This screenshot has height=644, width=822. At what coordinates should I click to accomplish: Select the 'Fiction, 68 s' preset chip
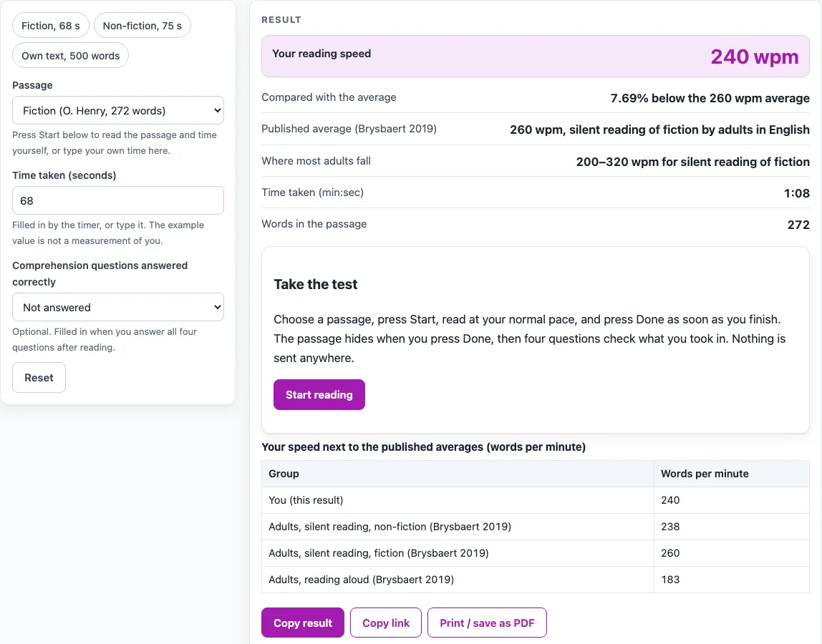(x=51, y=26)
